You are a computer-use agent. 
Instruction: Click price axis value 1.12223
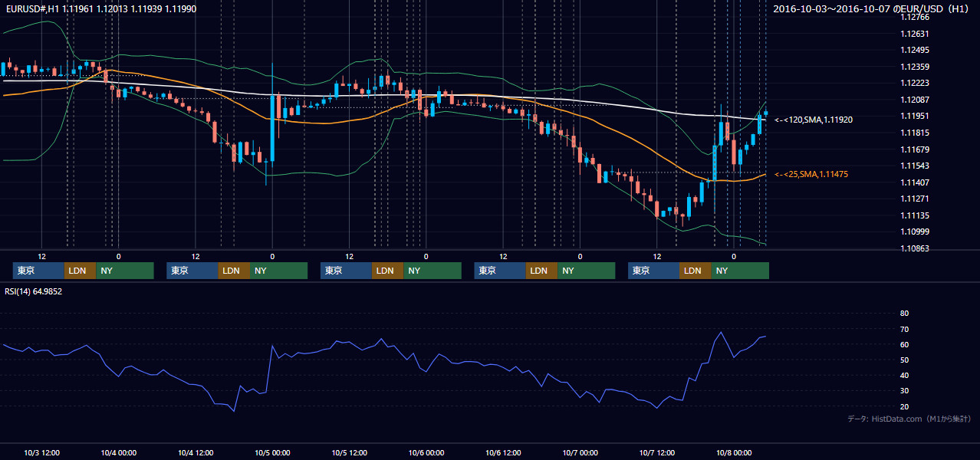pos(914,84)
